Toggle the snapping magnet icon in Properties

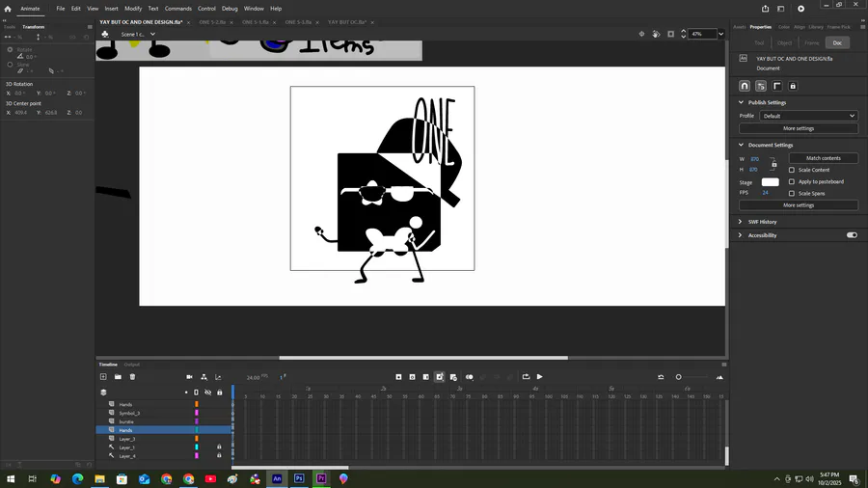click(x=745, y=86)
